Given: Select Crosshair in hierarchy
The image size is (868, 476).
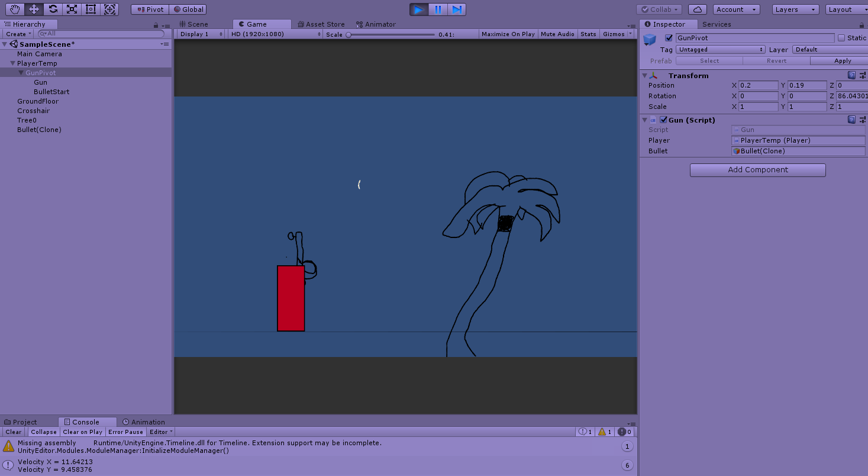Looking at the screenshot, I should point(33,111).
